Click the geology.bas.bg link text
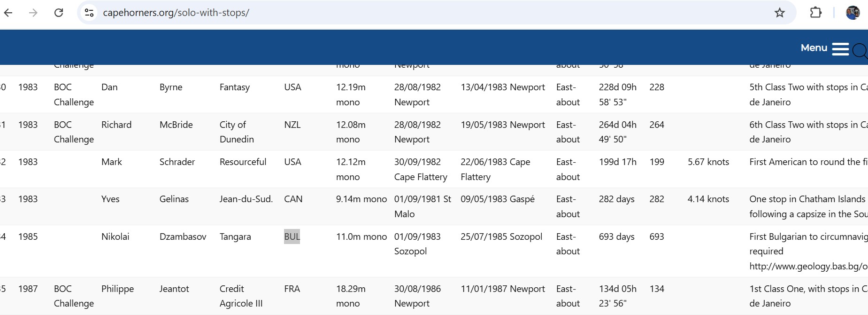Screen dimensions: 868x315 click(x=807, y=266)
